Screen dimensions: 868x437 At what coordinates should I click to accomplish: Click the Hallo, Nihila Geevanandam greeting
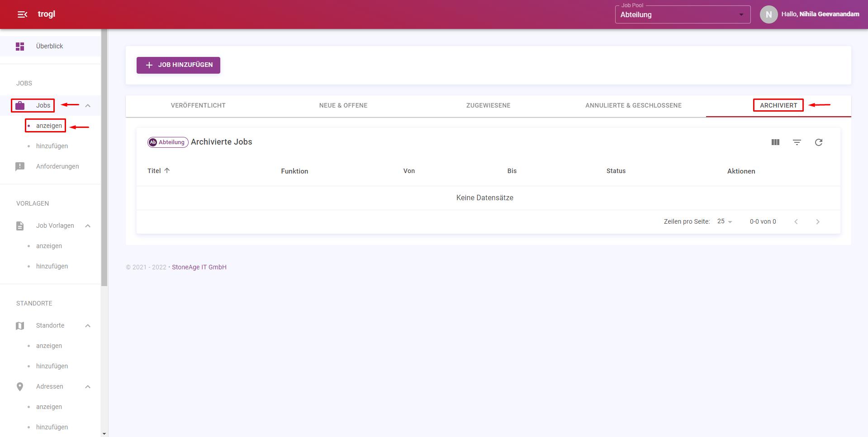point(820,14)
